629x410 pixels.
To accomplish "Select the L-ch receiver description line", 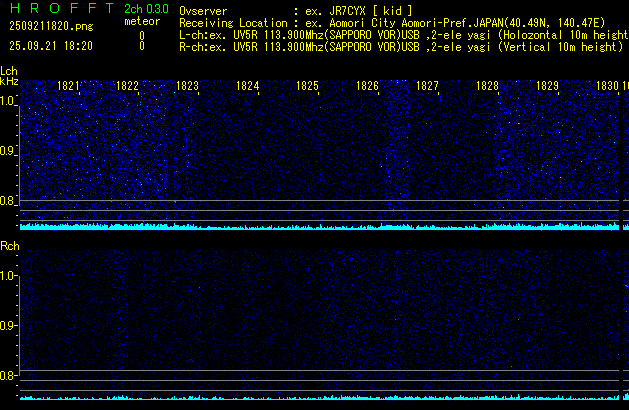I will [x=403, y=34].
